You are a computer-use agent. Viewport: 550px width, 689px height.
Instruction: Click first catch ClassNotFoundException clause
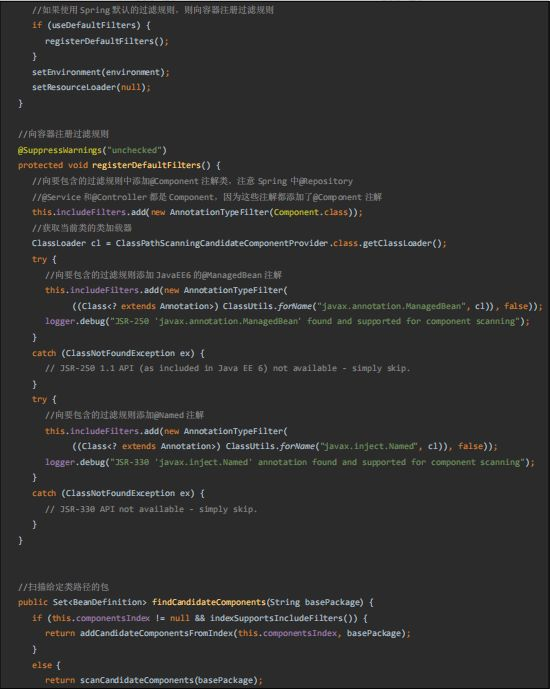tap(118, 353)
